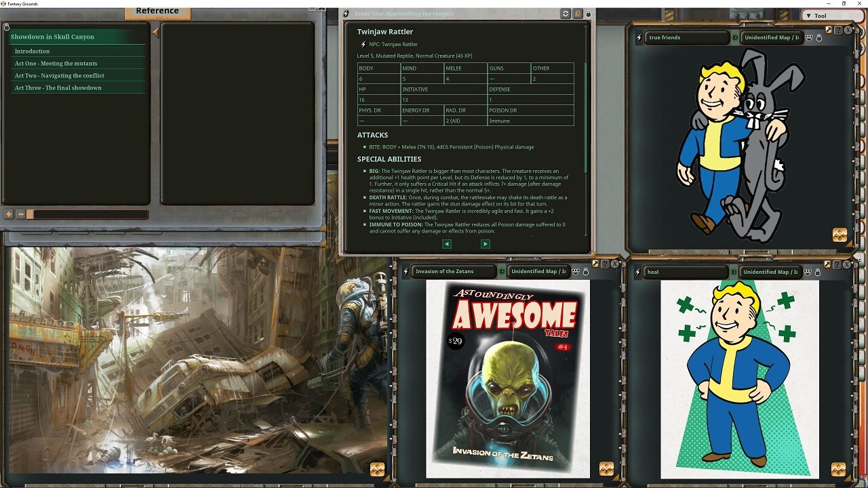This screenshot has width=868, height=488.
Task: Toggle the ID button on the Invasion of the Zetans comic
Action: (502, 272)
